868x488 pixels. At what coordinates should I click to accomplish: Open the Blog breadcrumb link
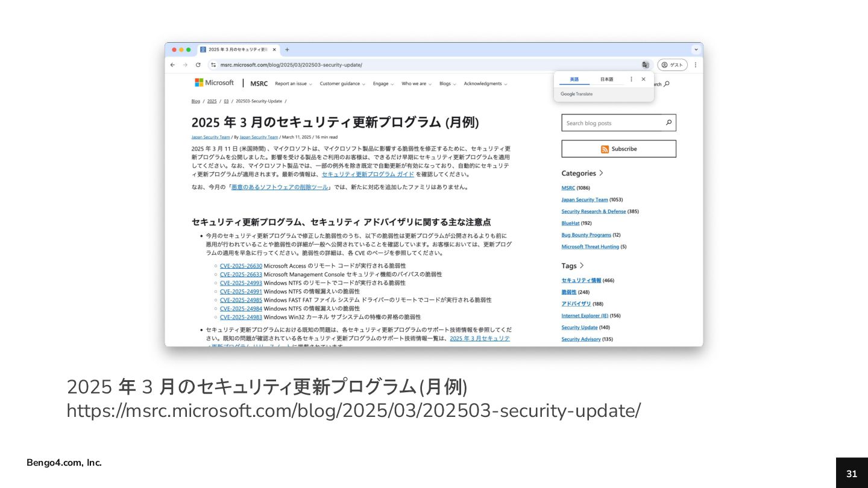pyautogui.click(x=196, y=101)
